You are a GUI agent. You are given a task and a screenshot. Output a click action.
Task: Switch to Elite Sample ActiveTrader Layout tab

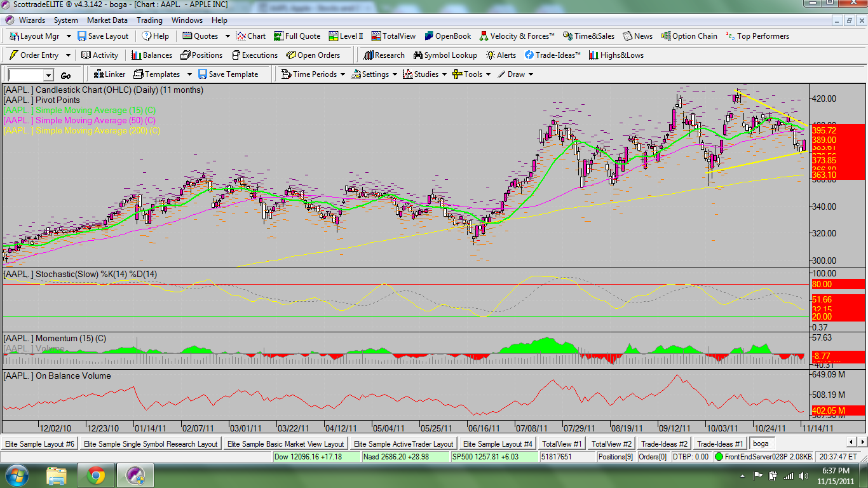tap(403, 444)
